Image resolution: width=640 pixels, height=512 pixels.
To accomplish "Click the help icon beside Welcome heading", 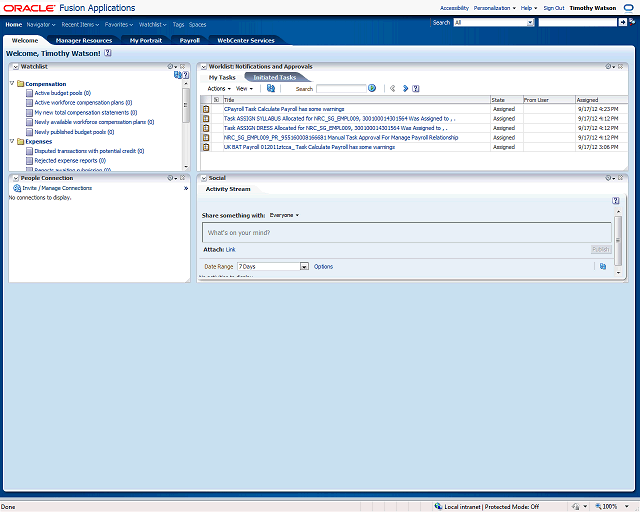I will click(107, 53).
